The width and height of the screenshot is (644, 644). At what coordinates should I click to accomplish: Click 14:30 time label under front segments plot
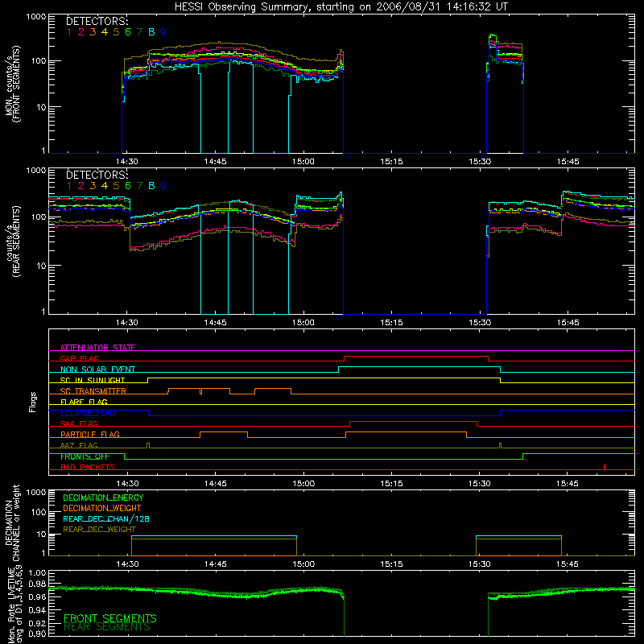tap(127, 162)
